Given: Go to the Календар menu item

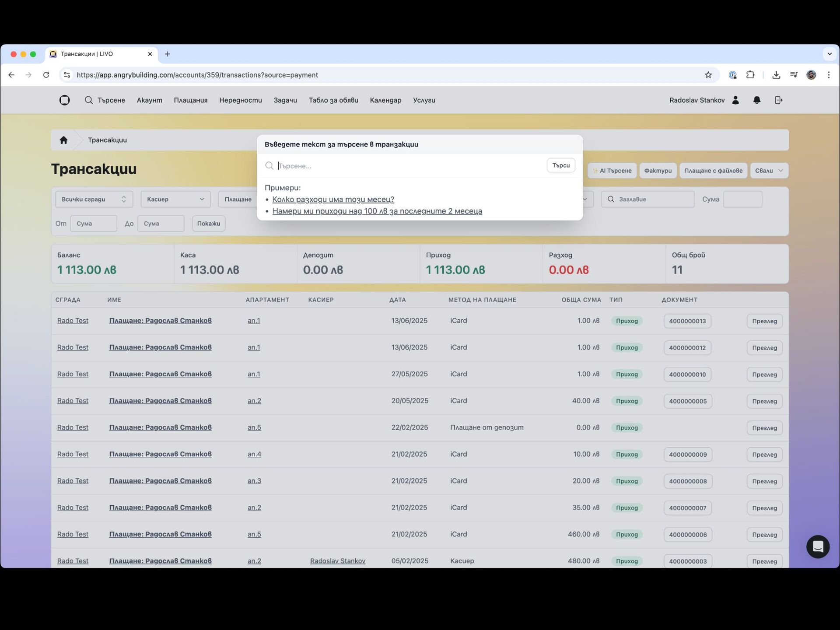Looking at the screenshot, I should coord(385,100).
